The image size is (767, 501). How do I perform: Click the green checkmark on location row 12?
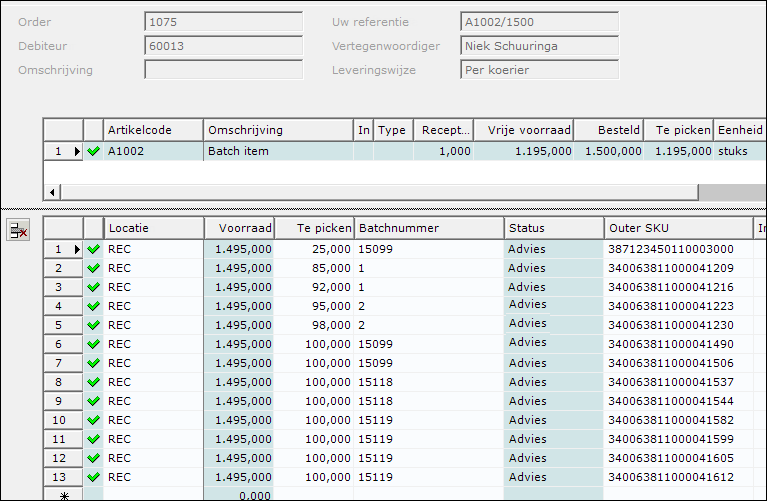point(93,458)
